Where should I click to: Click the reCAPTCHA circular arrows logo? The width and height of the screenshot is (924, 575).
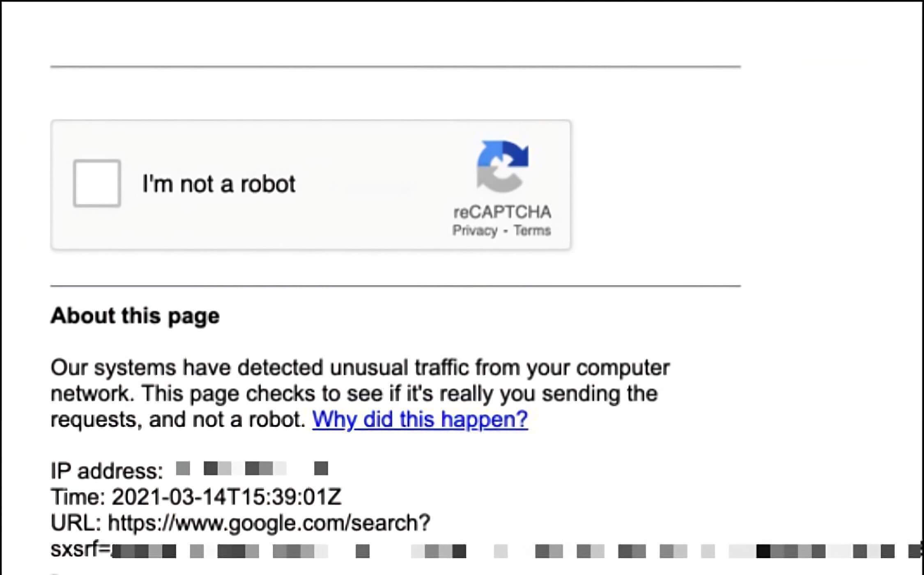(503, 166)
